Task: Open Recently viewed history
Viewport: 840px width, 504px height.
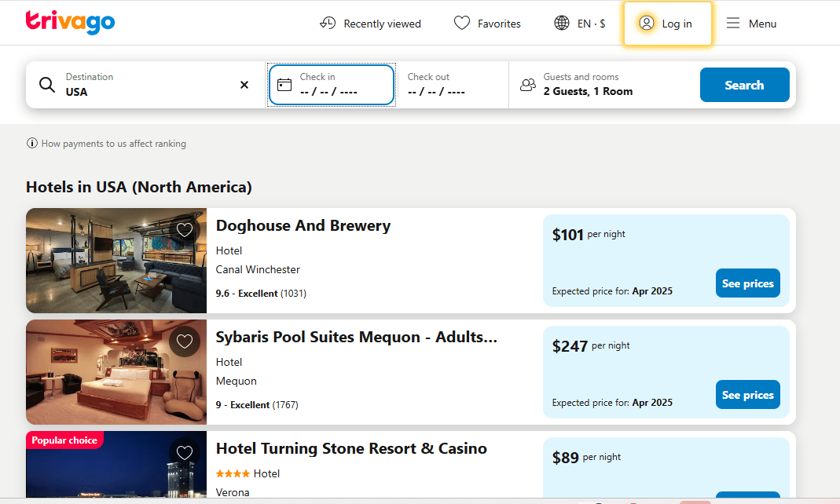Action: tap(370, 24)
